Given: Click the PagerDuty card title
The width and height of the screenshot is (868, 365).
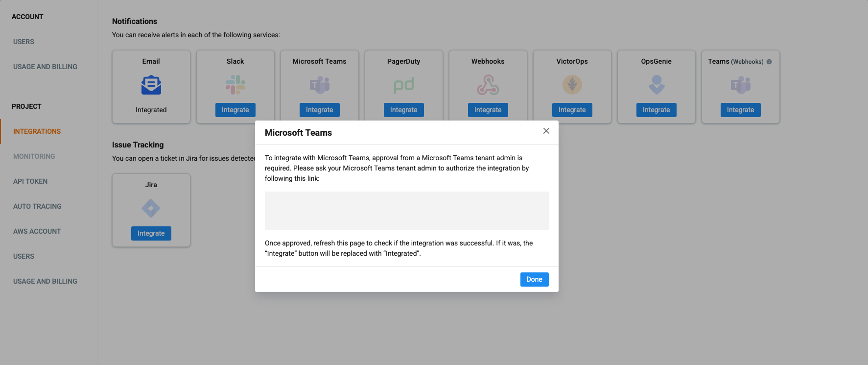Looking at the screenshot, I should point(404,61).
